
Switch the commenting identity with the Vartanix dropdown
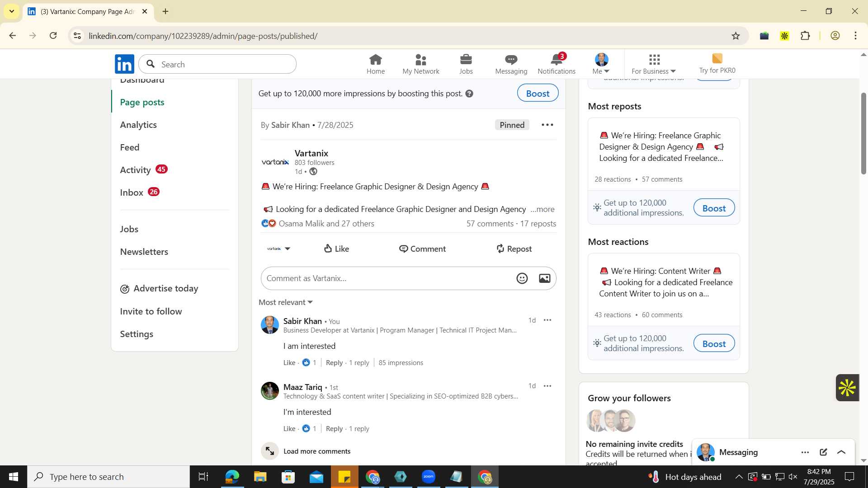(x=278, y=249)
